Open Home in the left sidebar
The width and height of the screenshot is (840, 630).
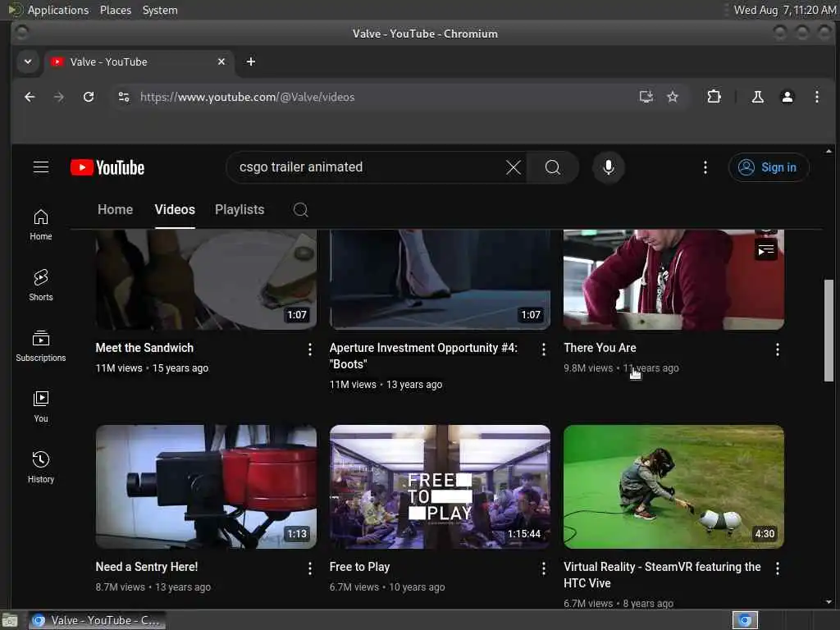41,225
